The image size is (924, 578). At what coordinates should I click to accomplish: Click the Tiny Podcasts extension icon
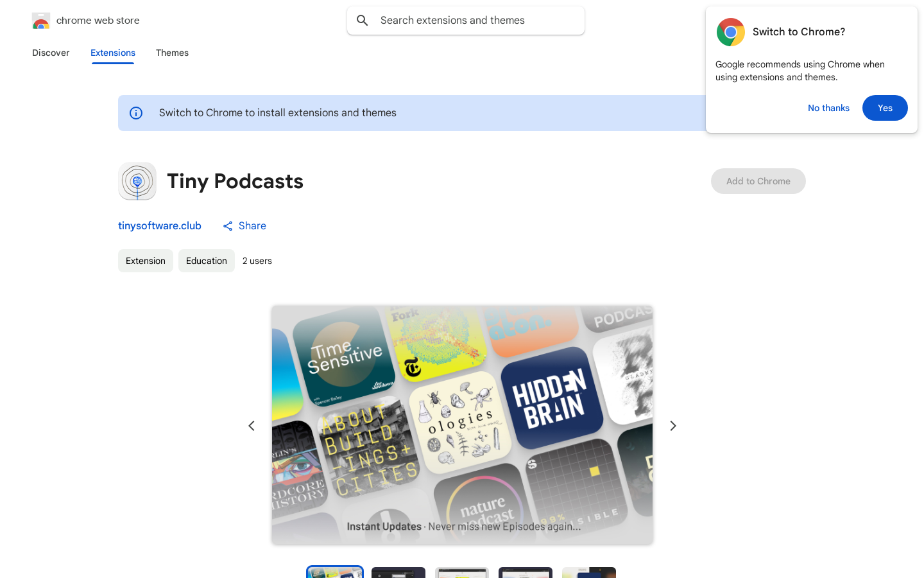click(137, 181)
